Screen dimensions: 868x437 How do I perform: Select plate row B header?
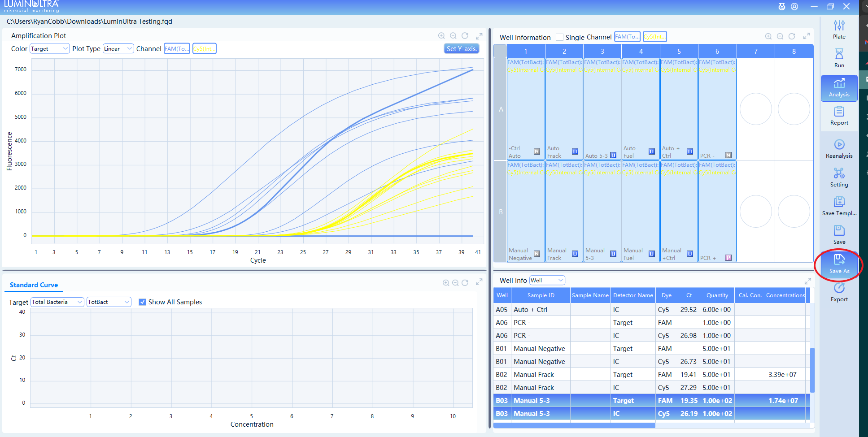pyautogui.click(x=501, y=212)
